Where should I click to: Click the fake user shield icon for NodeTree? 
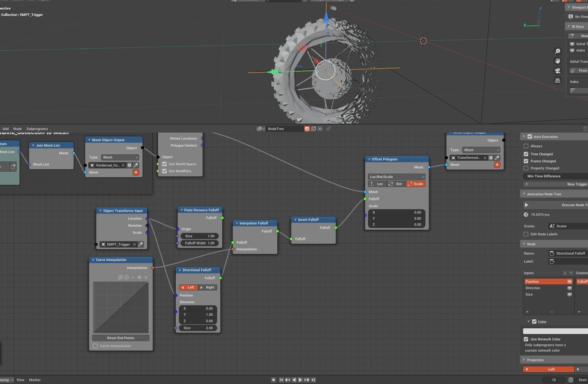click(x=307, y=129)
